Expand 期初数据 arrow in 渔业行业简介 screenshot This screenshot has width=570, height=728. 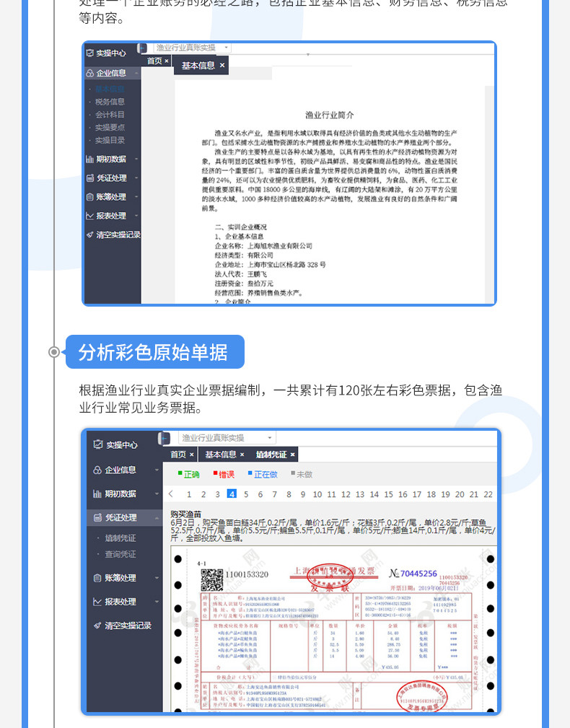tap(136, 159)
